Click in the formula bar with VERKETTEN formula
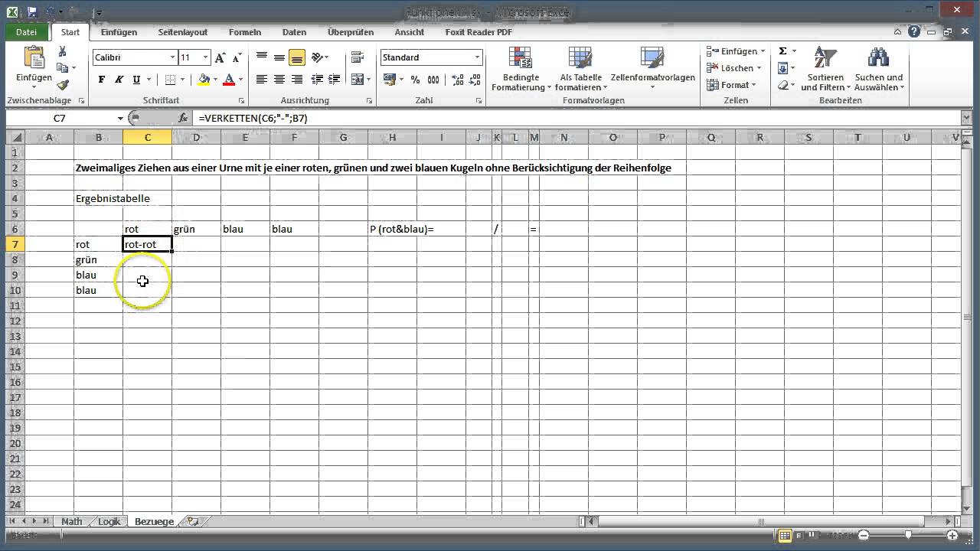This screenshot has height=551, width=980. 578,118
